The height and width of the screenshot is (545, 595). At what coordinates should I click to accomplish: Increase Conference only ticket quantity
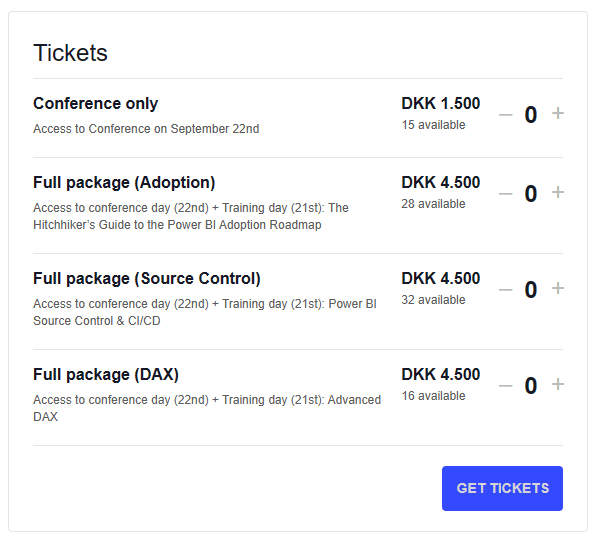click(557, 113)
